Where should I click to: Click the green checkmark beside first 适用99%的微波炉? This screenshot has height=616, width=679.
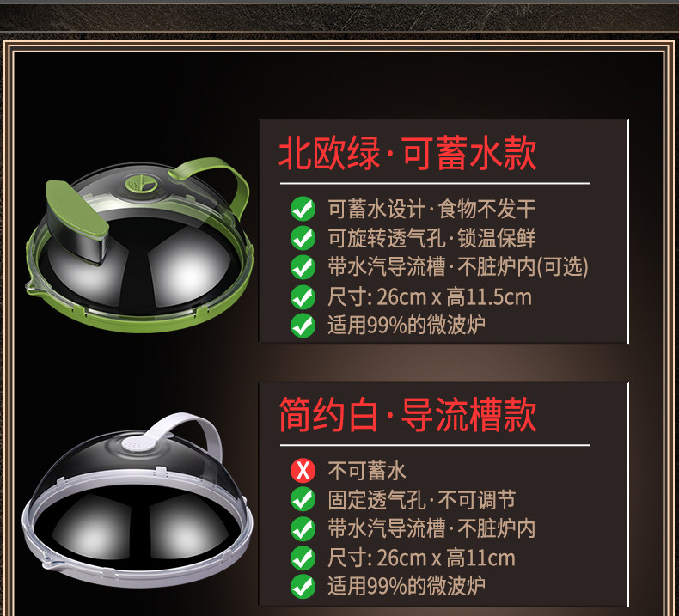pyautogui.click(x=303, y=326)
